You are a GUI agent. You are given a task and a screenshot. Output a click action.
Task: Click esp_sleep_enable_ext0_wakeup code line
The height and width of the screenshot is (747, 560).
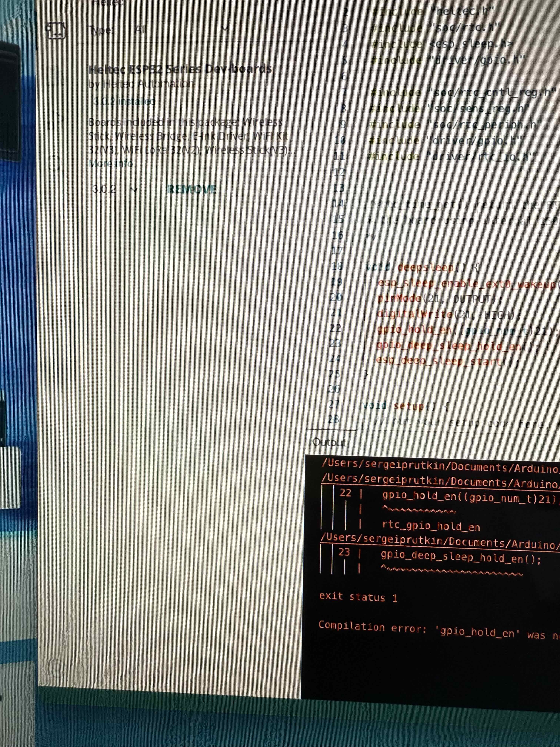[x=469, y=284]
